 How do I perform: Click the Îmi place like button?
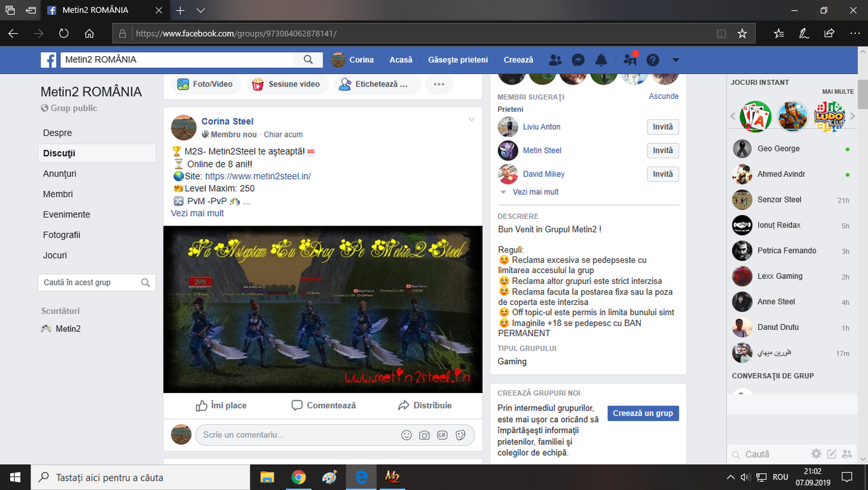[221, 405]
